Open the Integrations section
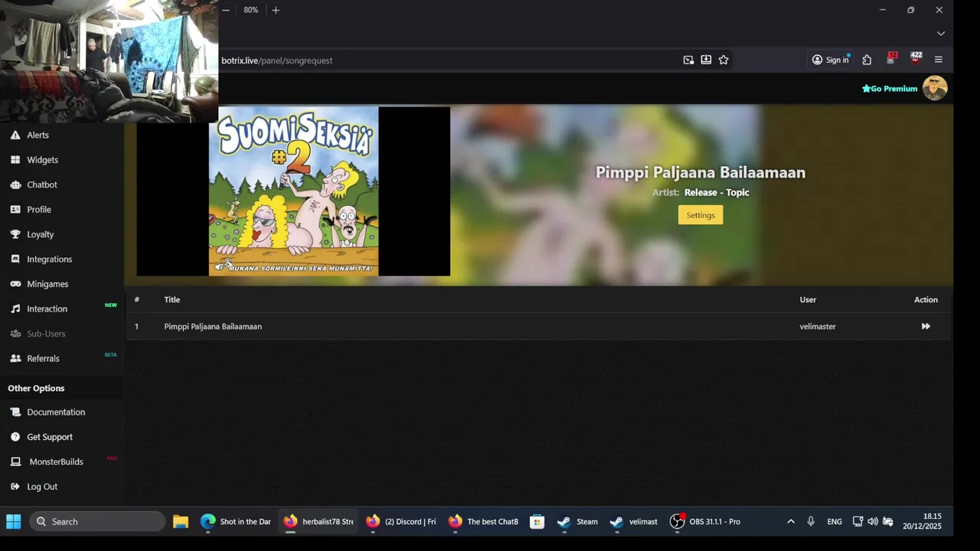980x551 pixels. click(x=49, y=259)
